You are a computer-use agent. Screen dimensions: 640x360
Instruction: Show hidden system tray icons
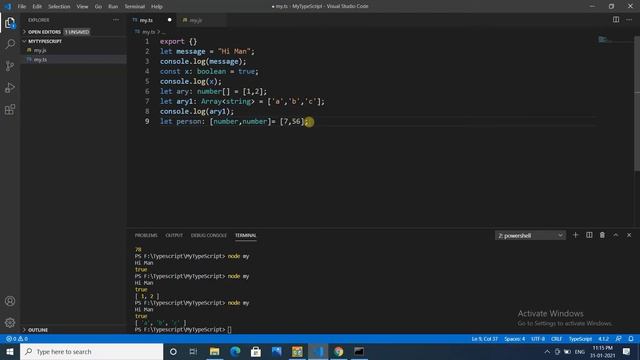pyautogui.click(x=547, y=351)
